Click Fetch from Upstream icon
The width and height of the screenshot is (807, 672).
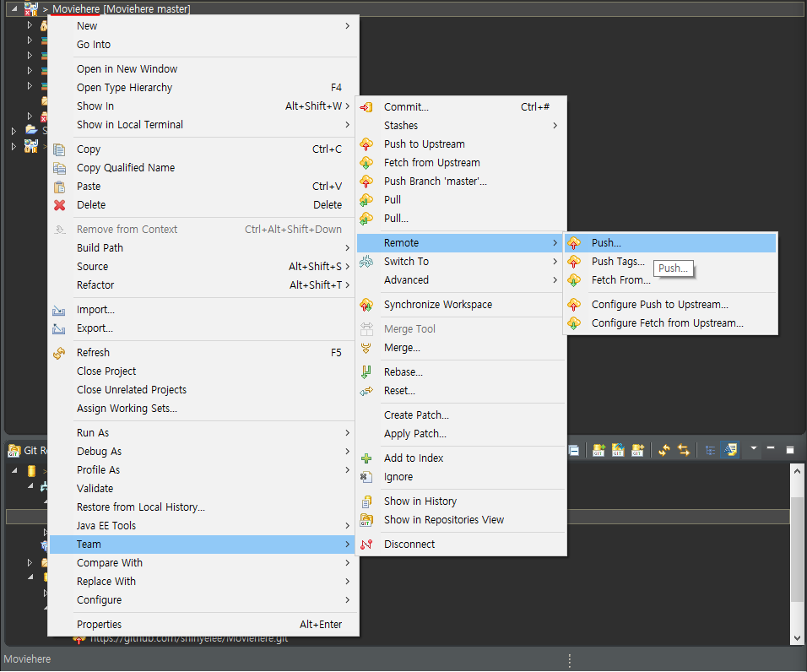point(366,163)
